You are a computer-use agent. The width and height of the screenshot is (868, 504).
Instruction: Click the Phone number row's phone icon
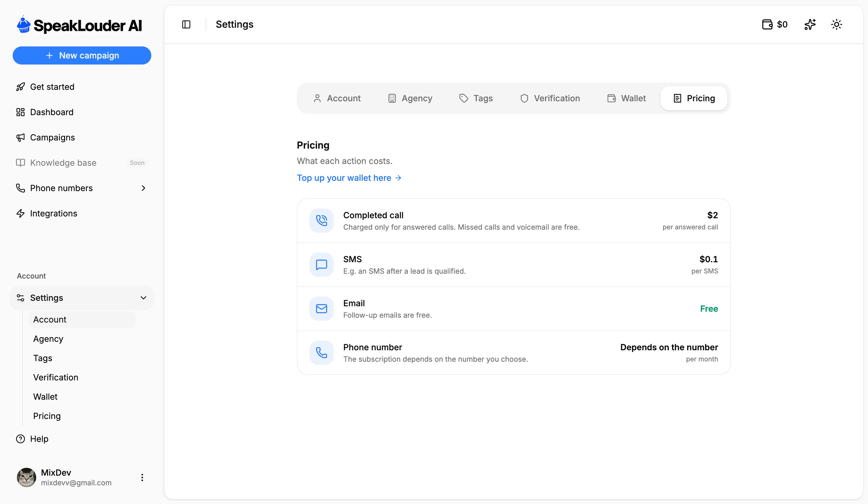(321, 353)
